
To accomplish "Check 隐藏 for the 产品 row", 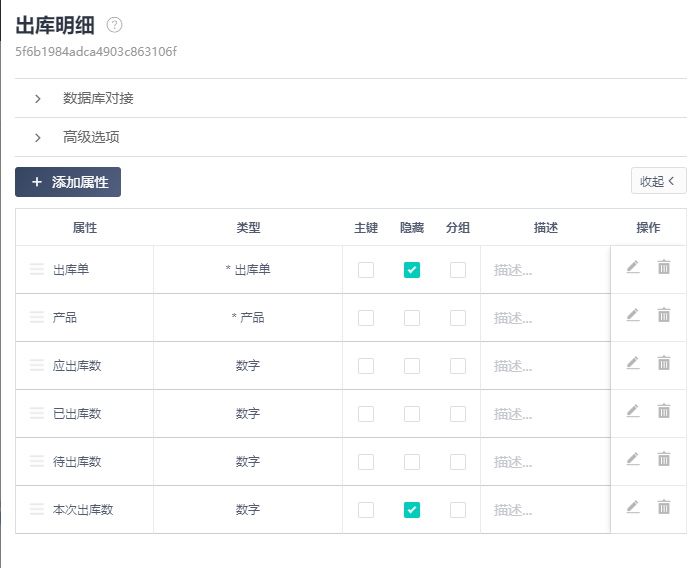I will [x=412, y=318].
